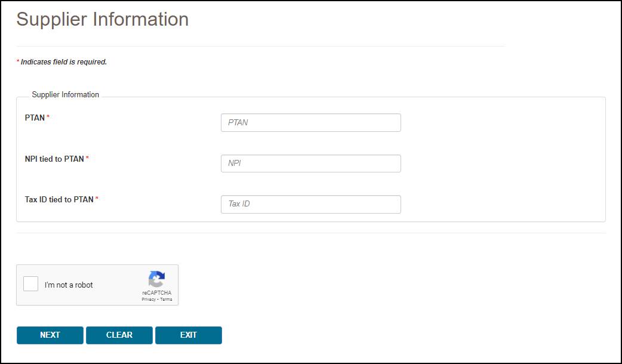622x364 pixels.
Task: Open the reCAPTCHA Privacy link
Action: pos(148,299)
